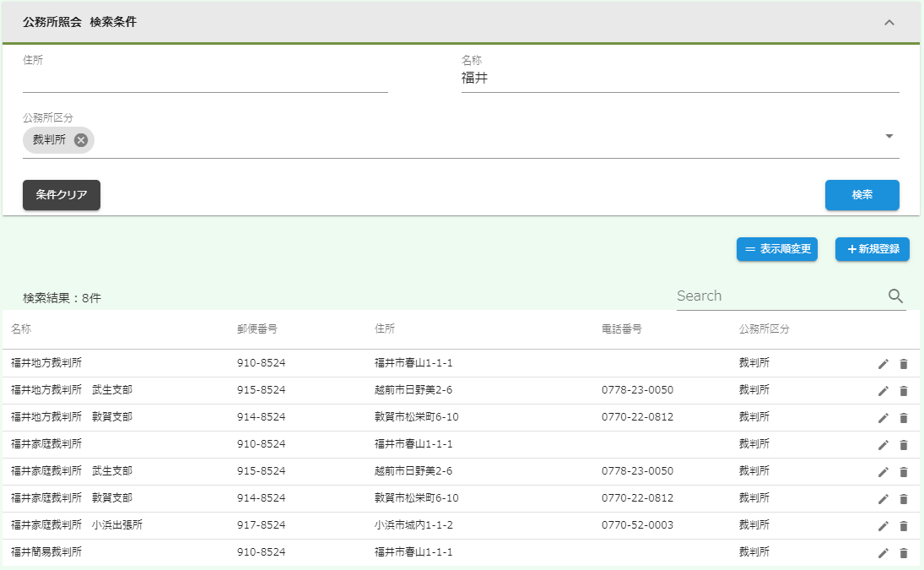Edit the 福井家庭裁判所 小浜出張所 entry
The height and width of the screenshot is (570, 924).
coord(883,526)
